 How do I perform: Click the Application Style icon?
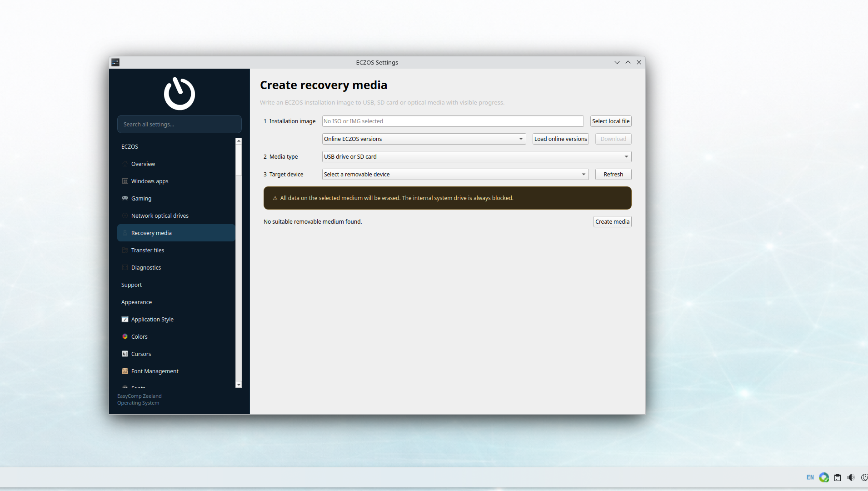pos(125,319)
